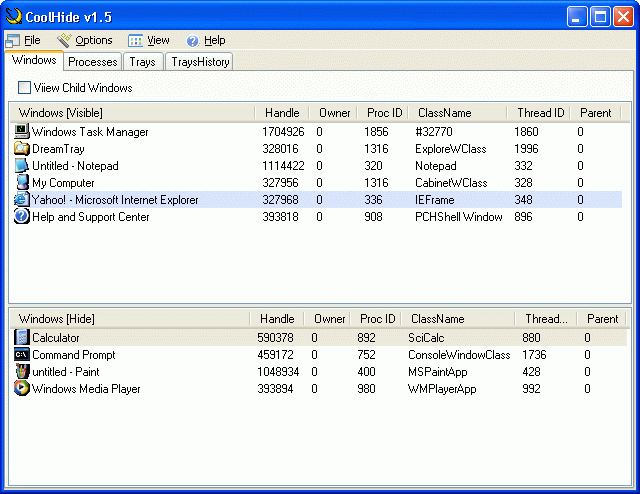Click the View menu grid icon
Viewport: 640px width, 494px height.
pos(136,40)
